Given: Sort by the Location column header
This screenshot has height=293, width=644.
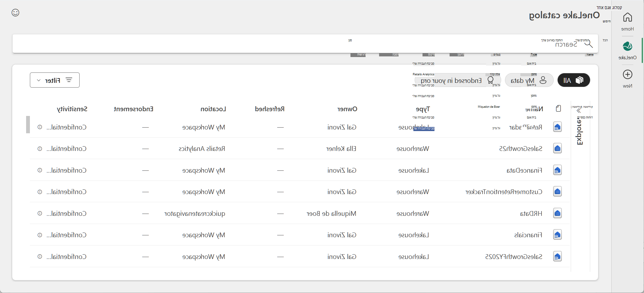Looking at the screenshot, I should click(213, 109).
